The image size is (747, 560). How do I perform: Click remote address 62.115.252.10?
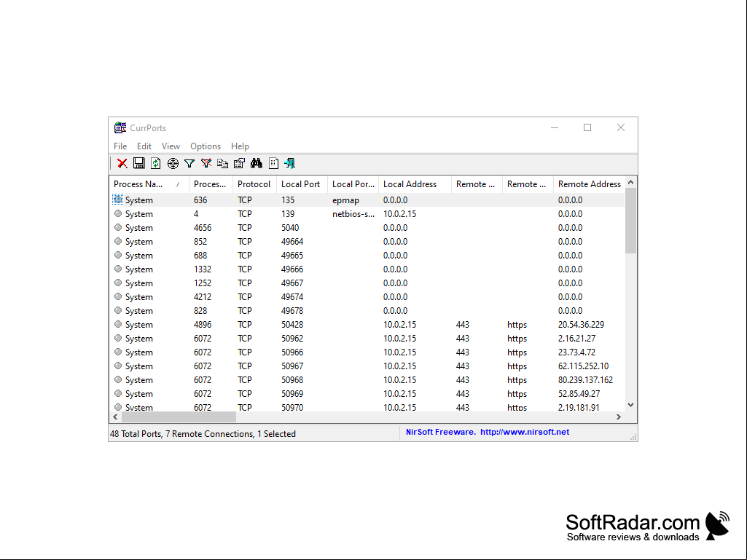[x=583, y=366]
